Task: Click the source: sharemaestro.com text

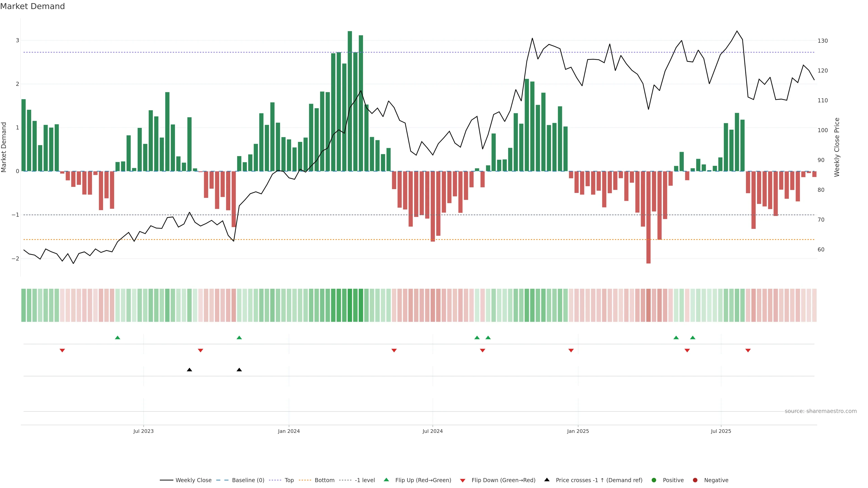Action: click(821, 411)
